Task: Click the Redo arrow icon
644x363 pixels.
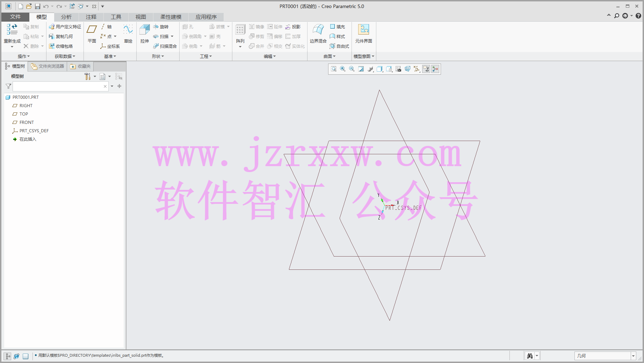Action: [59, 6]
